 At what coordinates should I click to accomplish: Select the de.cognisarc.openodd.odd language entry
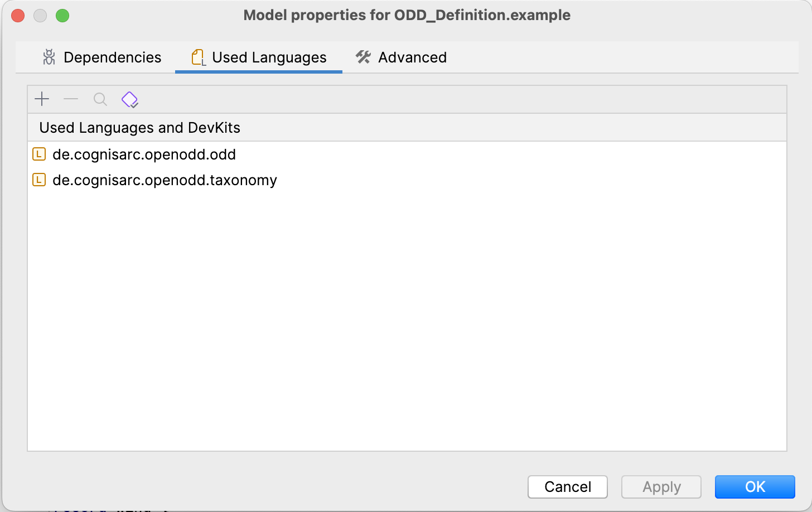(x=144, y=154)
